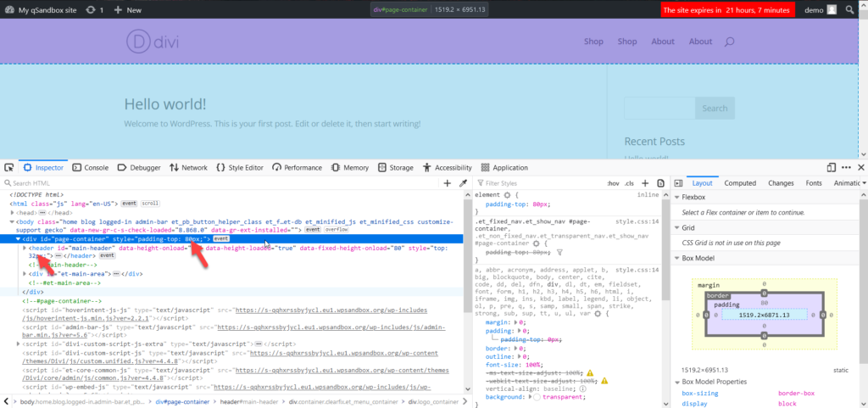The height and width of the screenshot is (408, 868).
Task: Expand the margin shorthand property arrow
Action: coord(515,322)
